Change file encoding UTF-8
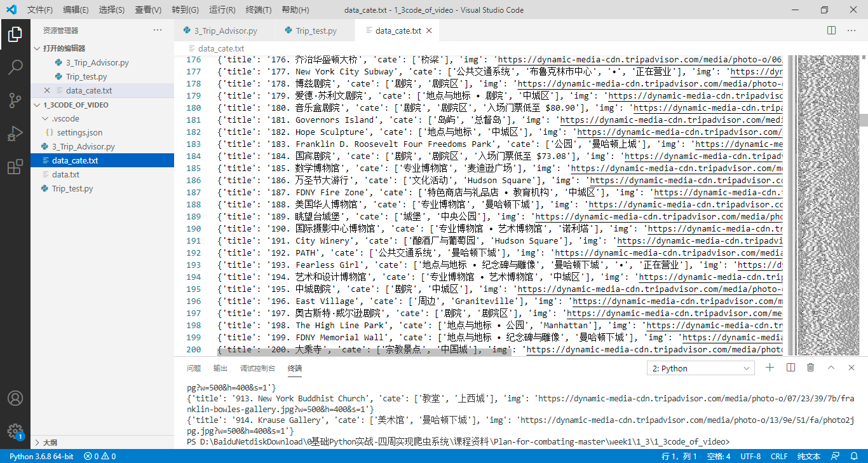The width and height of the screenshot is (868, 463). tap(750, 457)
